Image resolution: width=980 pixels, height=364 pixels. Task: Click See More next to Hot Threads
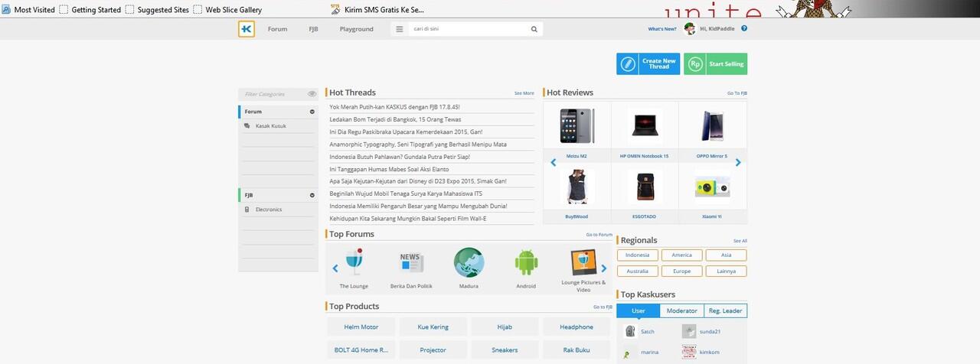click(x=524, y=93)
